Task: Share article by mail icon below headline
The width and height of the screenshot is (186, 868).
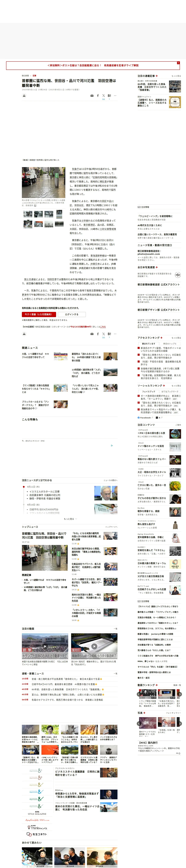Action: click(x=92, y=96)
